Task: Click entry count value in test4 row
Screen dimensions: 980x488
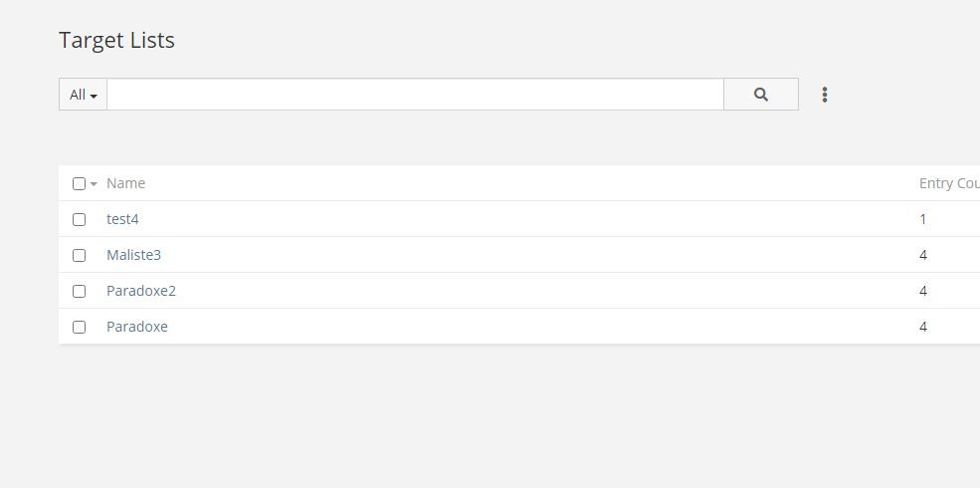Action: tap(923, 219)
